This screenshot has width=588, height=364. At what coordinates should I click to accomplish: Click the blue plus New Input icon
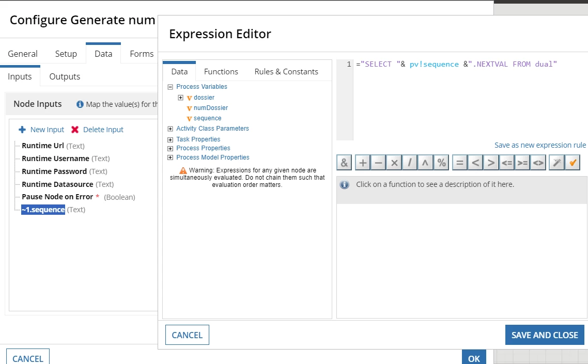(x=22, y=130)
